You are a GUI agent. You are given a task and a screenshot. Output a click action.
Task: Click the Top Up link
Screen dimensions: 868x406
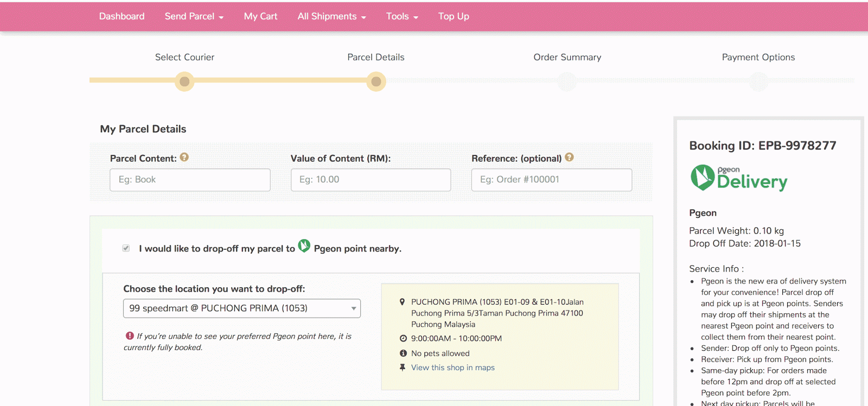coord(454,16)
